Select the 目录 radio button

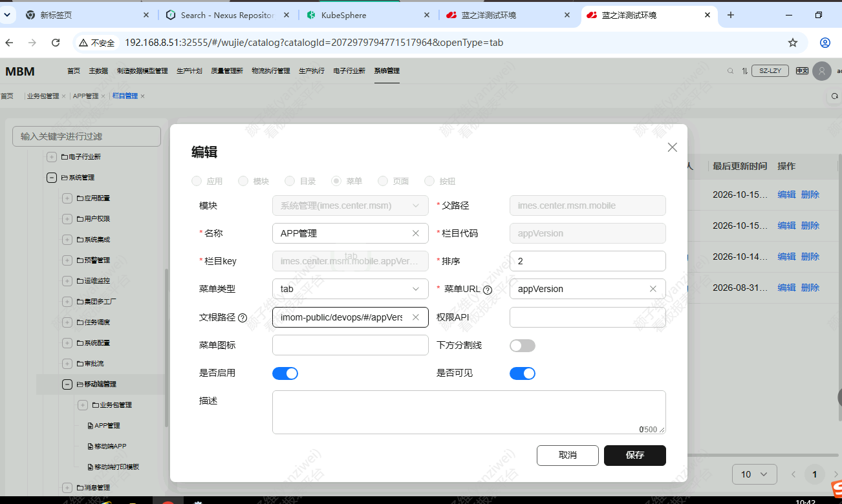tap(290, 181)
